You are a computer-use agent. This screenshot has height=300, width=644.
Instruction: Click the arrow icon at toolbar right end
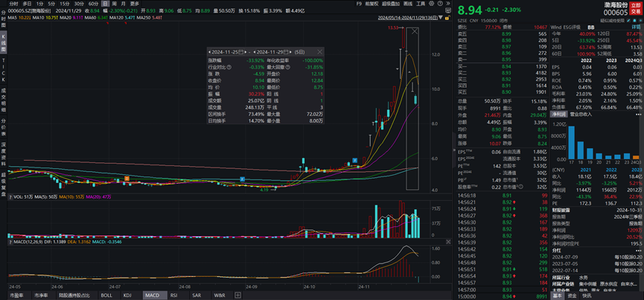pyautogui.click(x=448, y=3)
